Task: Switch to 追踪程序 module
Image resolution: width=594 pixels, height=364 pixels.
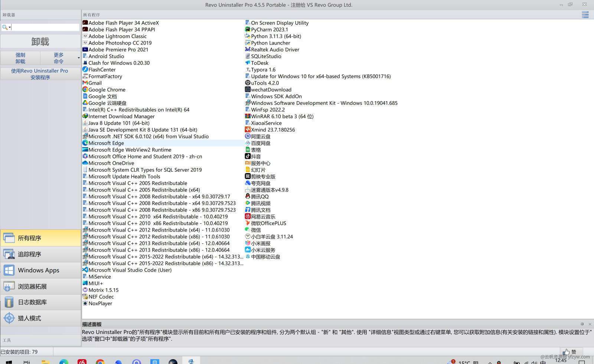Action: pyautogui.click(x=40, y=254)
